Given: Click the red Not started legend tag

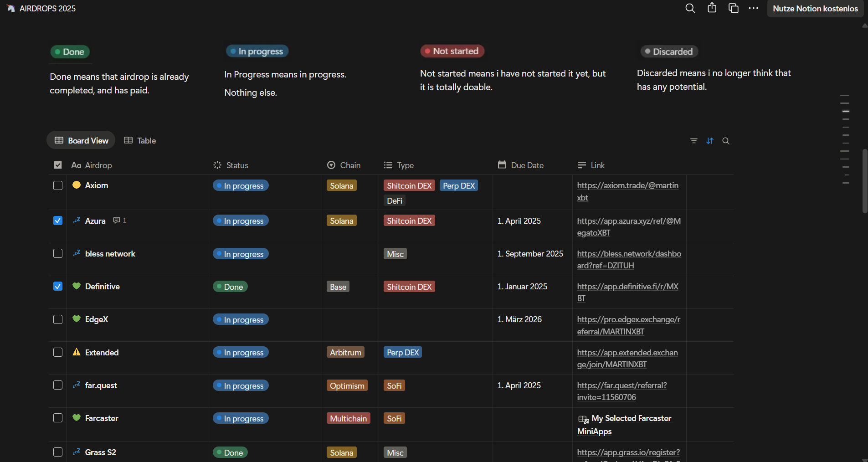Looking at the screenshot, I should tap(452, 51).
